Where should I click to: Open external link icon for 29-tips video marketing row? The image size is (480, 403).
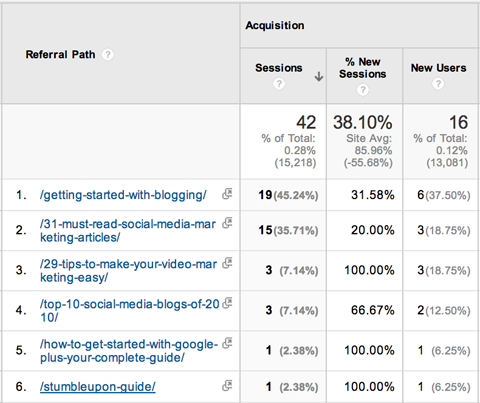click(227, 263)
